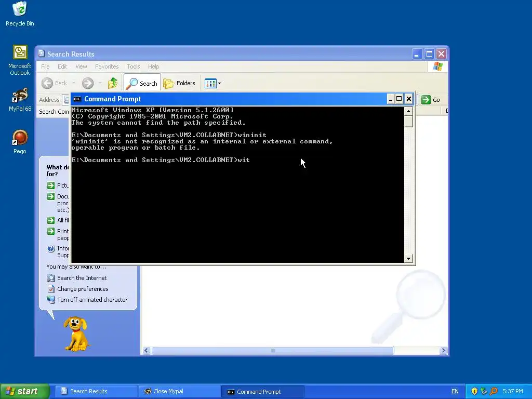Maximize the Command Prompt window
The height and width of the screenshot is (399, 532).
click(400, 99)
